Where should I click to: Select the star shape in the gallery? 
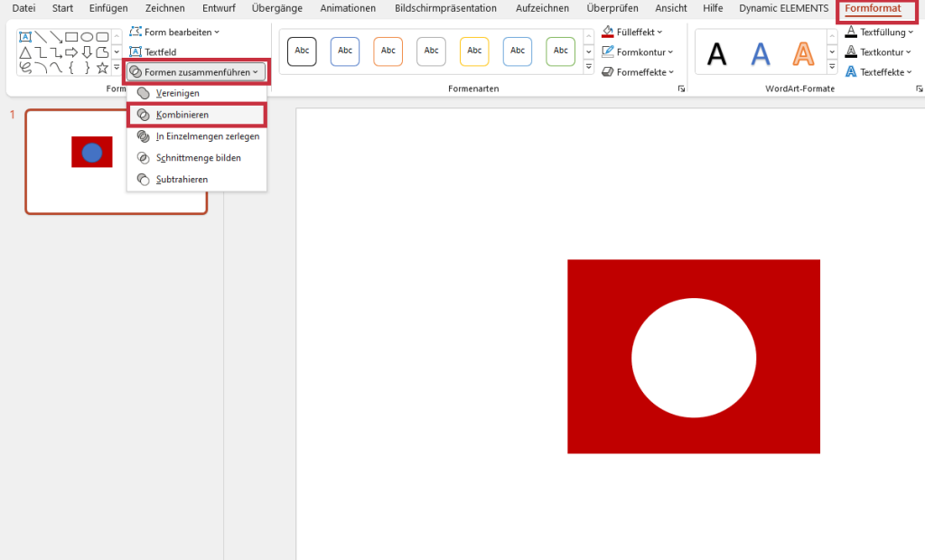[102, 68]
